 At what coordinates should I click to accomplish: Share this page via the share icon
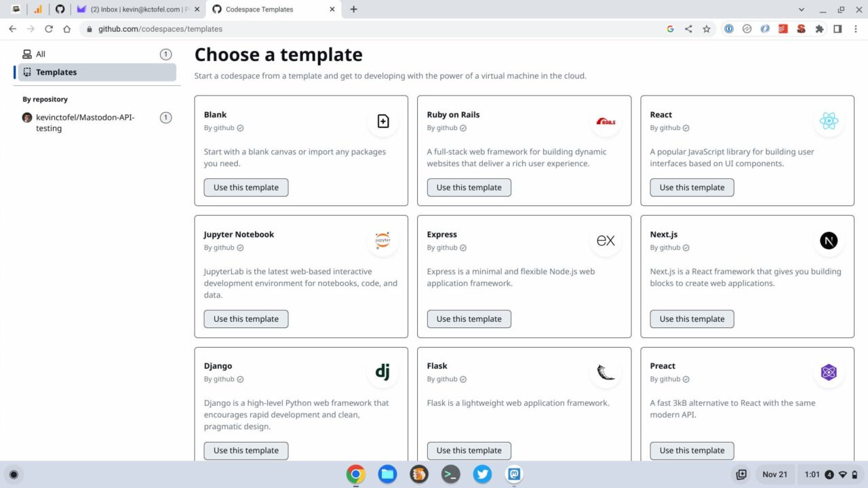(688, 29)
